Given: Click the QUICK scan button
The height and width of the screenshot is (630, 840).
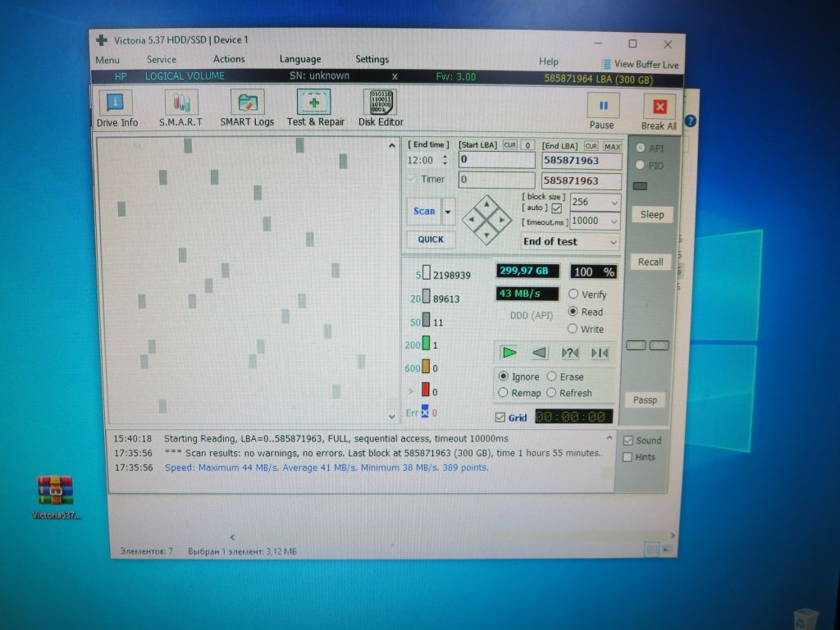Looking at the screenshot, I should point(431,239).
